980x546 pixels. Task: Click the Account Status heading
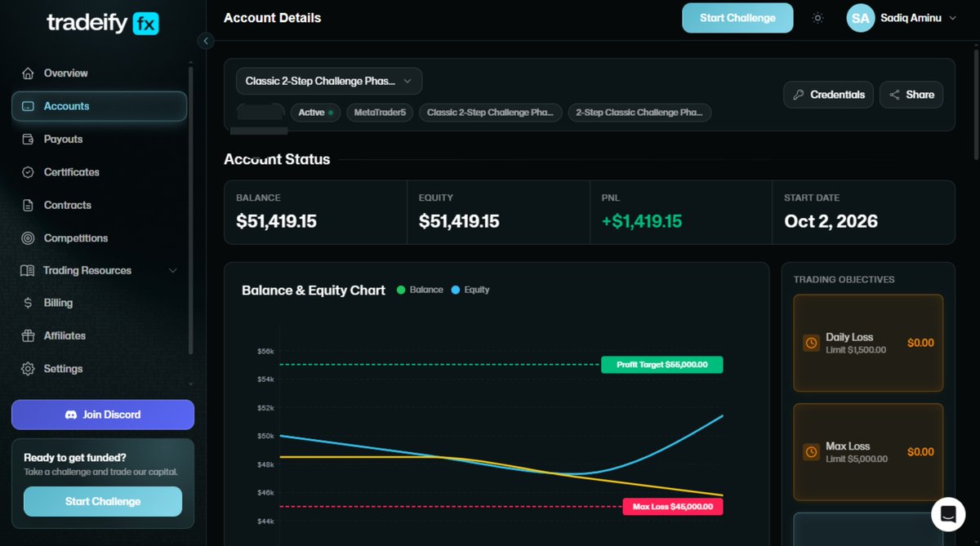pyautogui.click(x=277, y=159)
